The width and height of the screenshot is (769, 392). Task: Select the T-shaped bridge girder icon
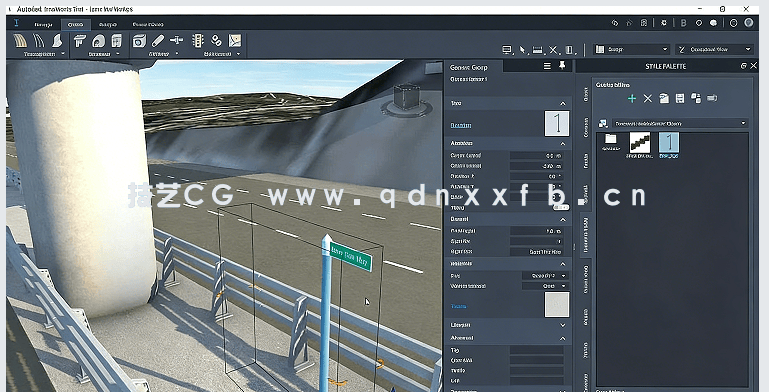pyautogui.click(x=79, y=41)
